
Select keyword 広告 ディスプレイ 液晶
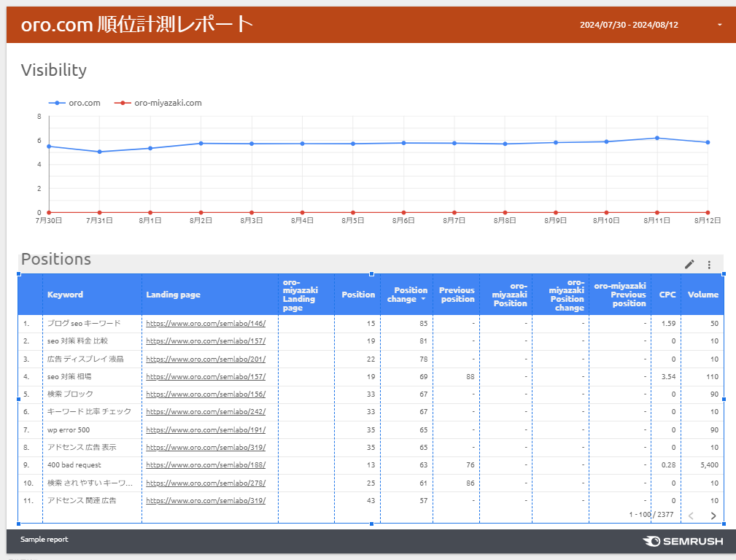pos(85,359)
